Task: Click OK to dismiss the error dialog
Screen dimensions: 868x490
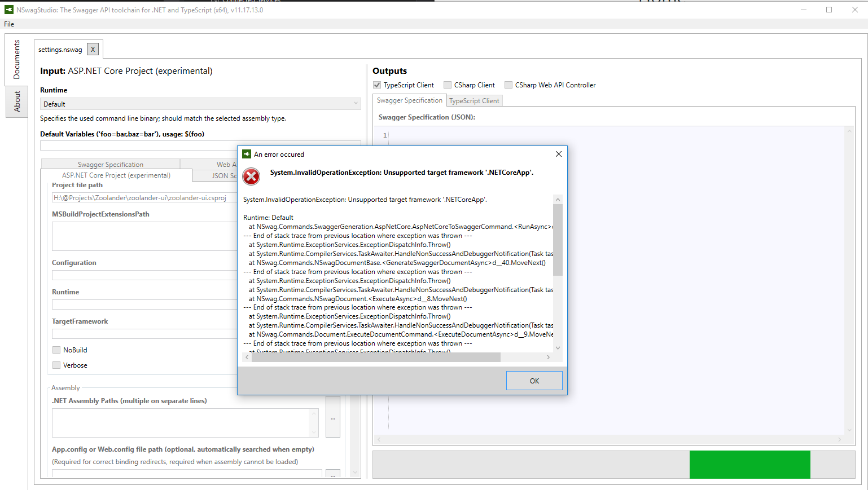Action: (x=533, y=381)
